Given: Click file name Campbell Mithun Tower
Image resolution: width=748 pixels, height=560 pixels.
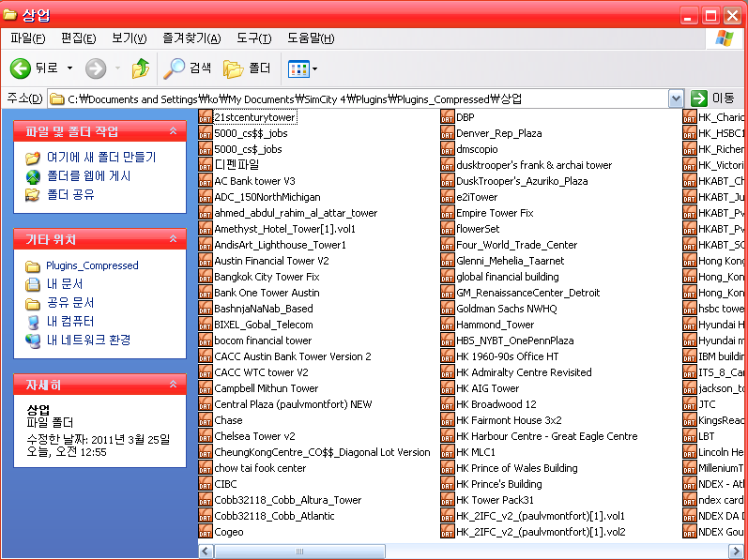Looking at the screenshot, I should point(267,388).
